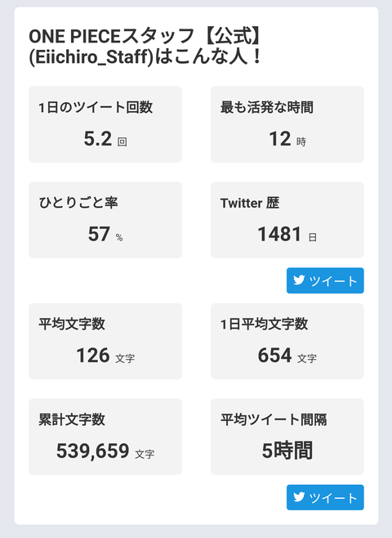392x538 pixels.
Task: Click the 累計文字数 539,659 card
Action: coord(105,437)
